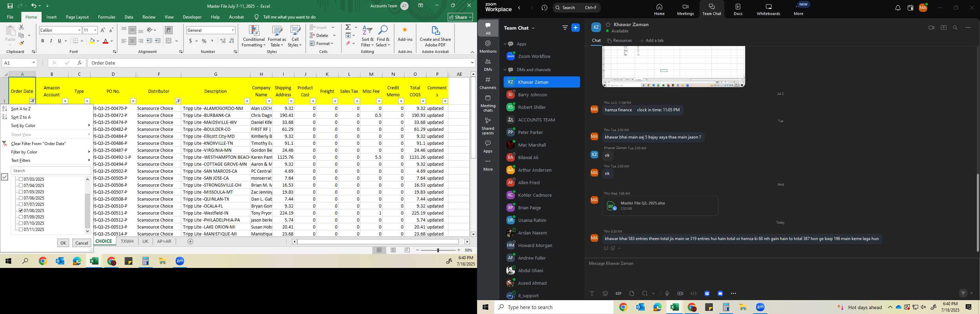The width and height of the screenshot is (980, 314).
Task: Check the 07/04/2025 filter box
Action: pos(21,186)
